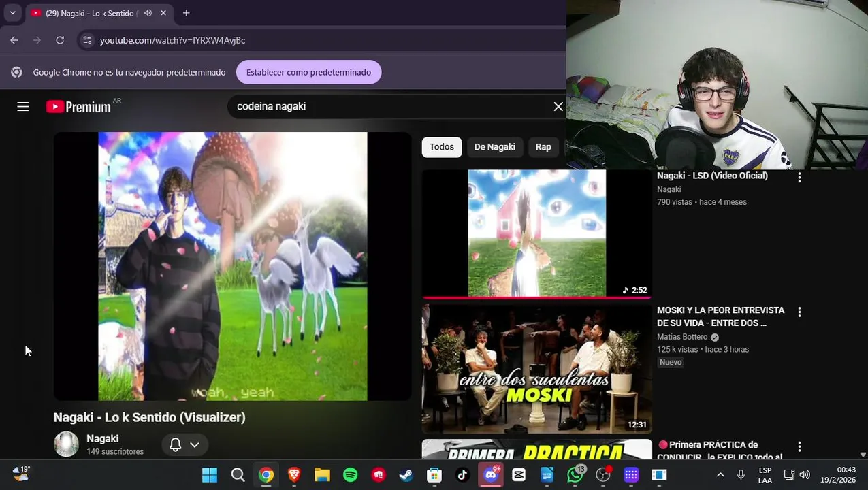
Task: Click the page scrollbar down arrow
Action: (863, 455)
